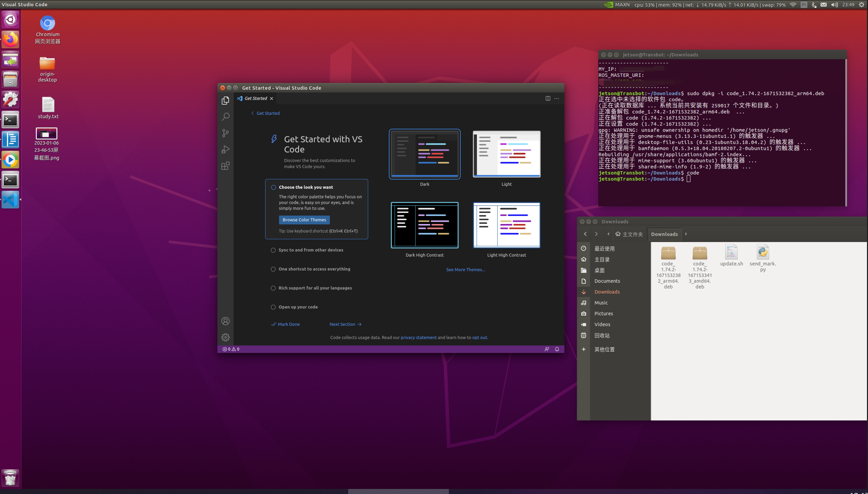The height and width of the screenshot is (494, 868).
Task: Select the 'Choose the look you want' step circle
Action: pos(273,187)
